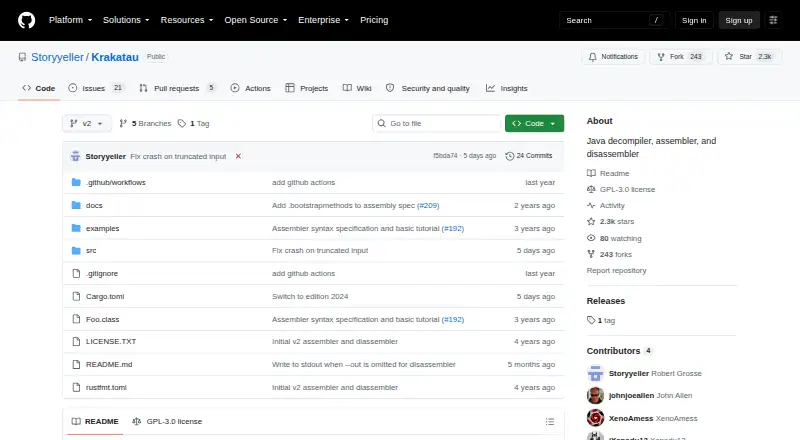
Task: Open the Krakatau repository link
Action: [x=115, y=57]
